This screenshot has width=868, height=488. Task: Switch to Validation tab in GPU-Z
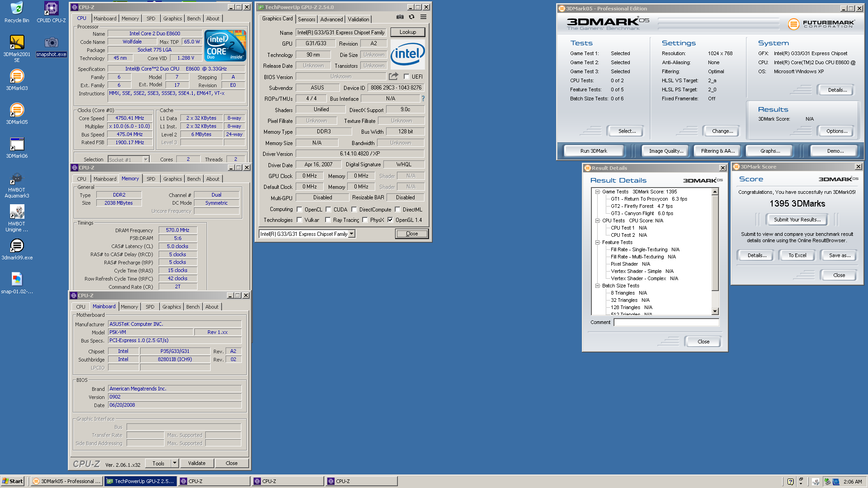click(x=359, y=19)
